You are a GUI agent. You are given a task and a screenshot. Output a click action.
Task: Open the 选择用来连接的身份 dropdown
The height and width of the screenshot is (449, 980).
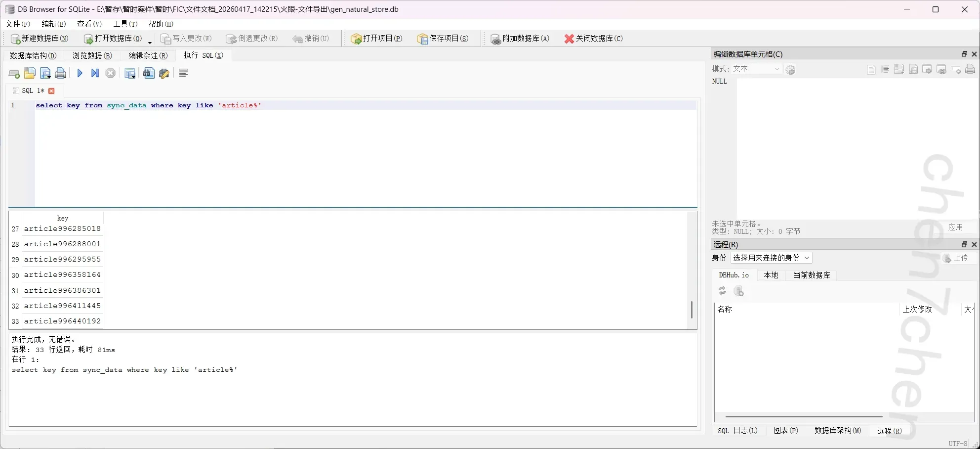click(x=771, y=258)
